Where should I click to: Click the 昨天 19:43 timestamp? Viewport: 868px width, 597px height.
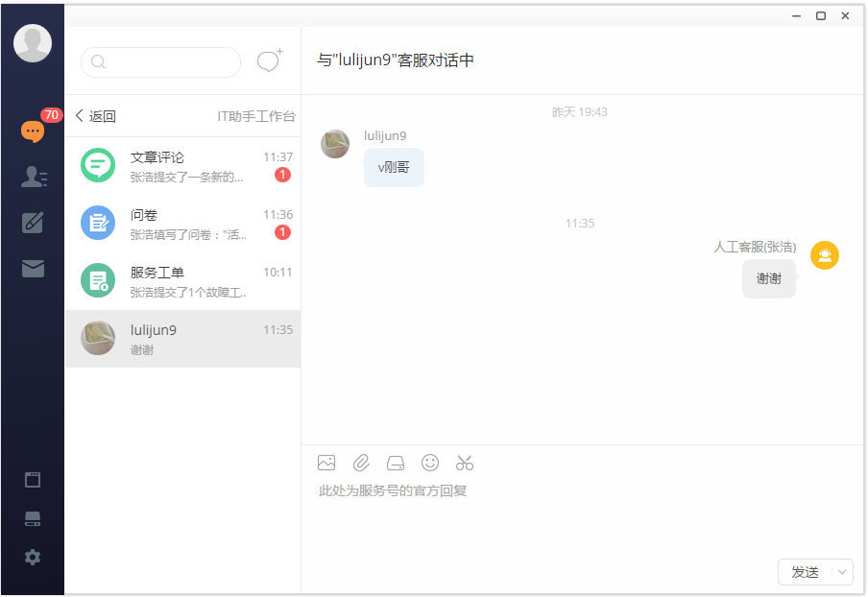(x=580, y=112)
